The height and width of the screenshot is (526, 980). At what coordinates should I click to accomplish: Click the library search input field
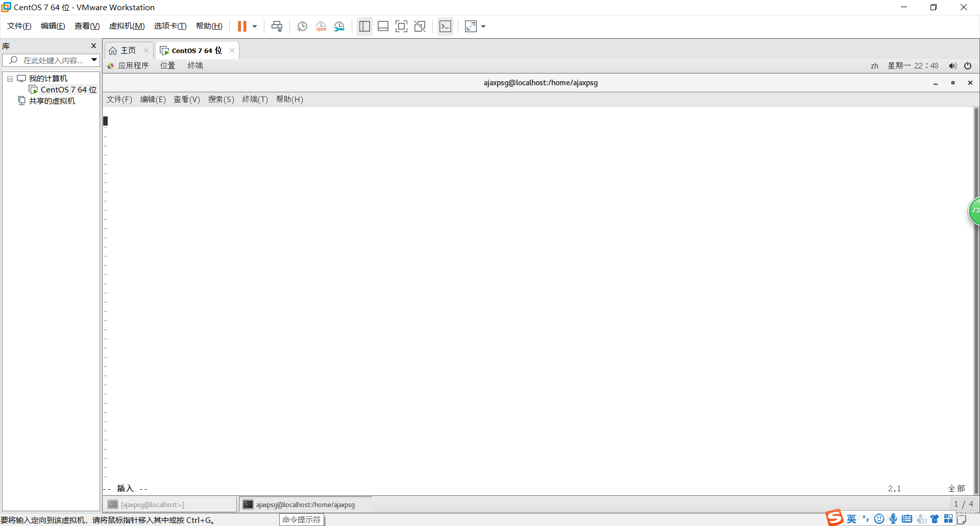tap(51, 60)
